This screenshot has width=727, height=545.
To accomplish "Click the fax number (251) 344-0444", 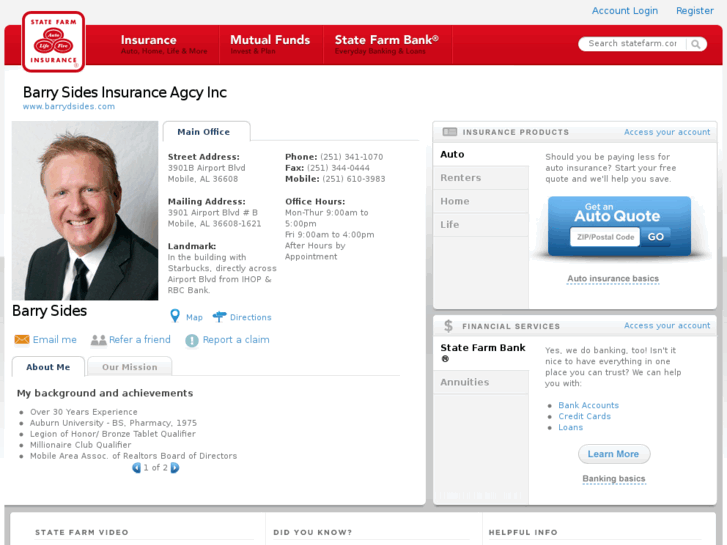I will (x=338, y=168).
